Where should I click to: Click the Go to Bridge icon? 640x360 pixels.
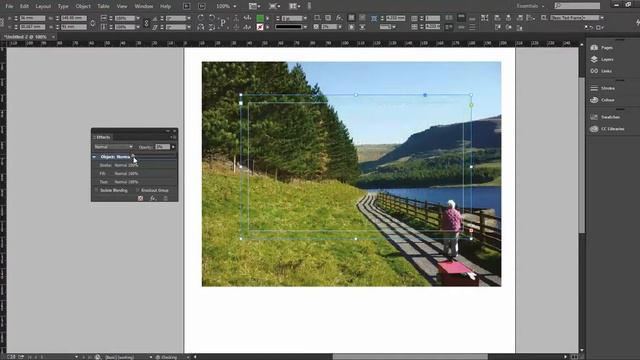click(x=187, y=6)
